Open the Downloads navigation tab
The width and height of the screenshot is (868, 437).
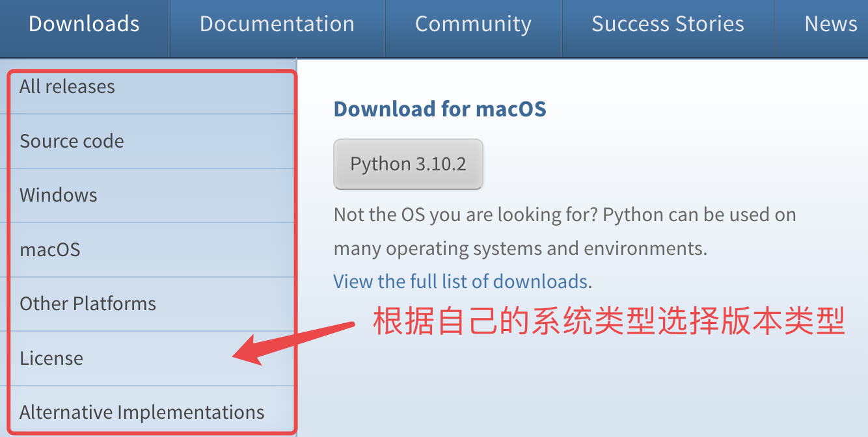pos(84,24)
